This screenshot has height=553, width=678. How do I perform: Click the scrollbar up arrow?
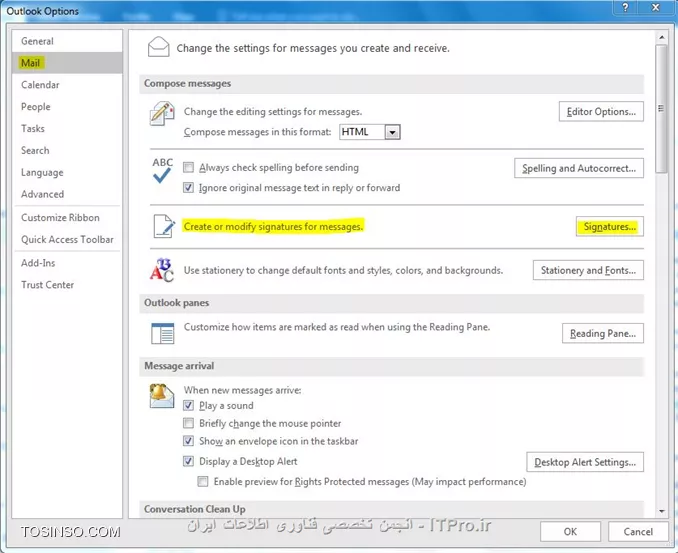pyautogui.click(x=662, y=38)
